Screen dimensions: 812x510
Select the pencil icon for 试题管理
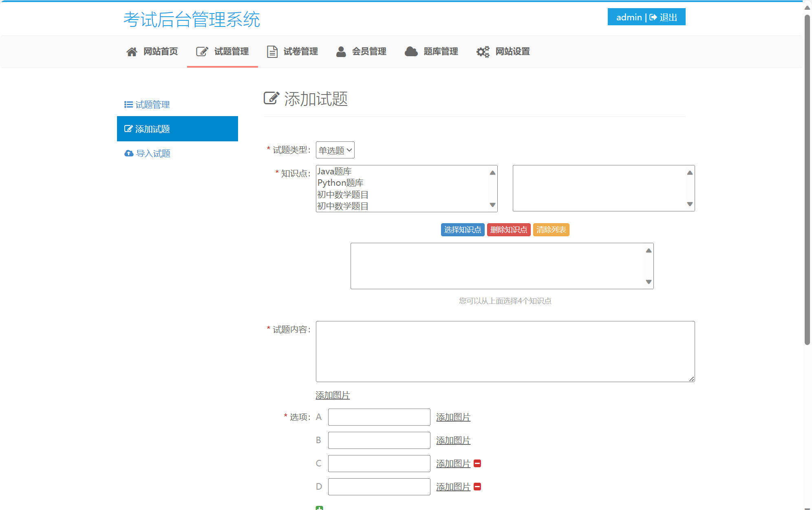pyautogui.click(x=201, y=51)
